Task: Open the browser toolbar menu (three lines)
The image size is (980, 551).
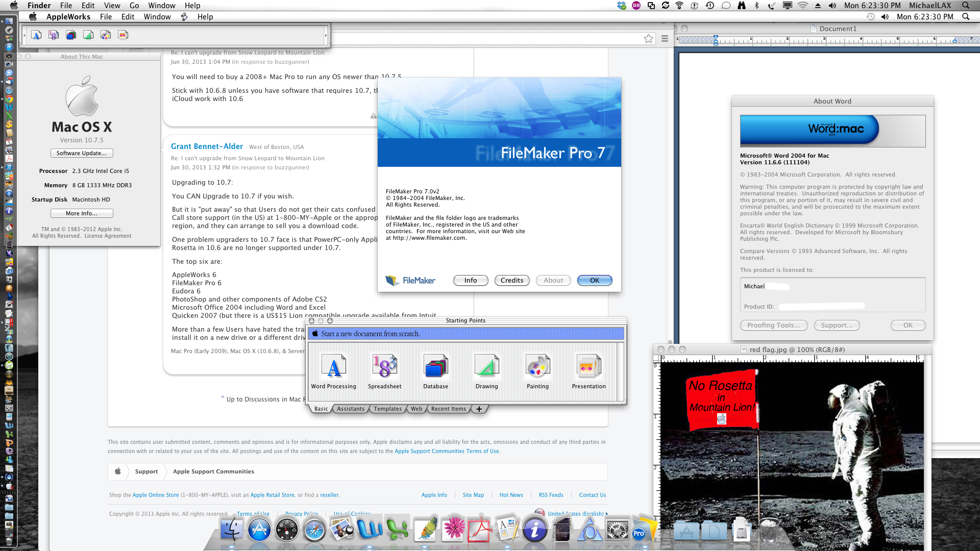Action: [x=665, y=39]
